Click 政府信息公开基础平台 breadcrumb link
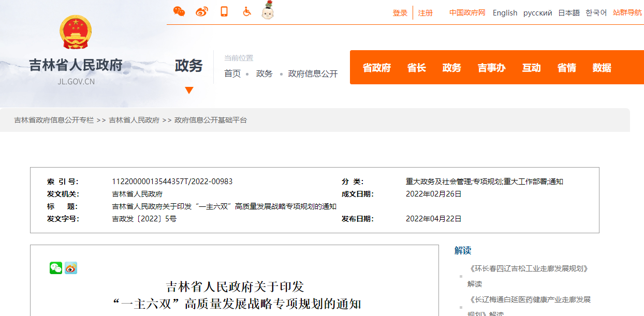Image resolution: width=644 pixels, height=316 pixels. pyautogui.click(x=211, y=120)
